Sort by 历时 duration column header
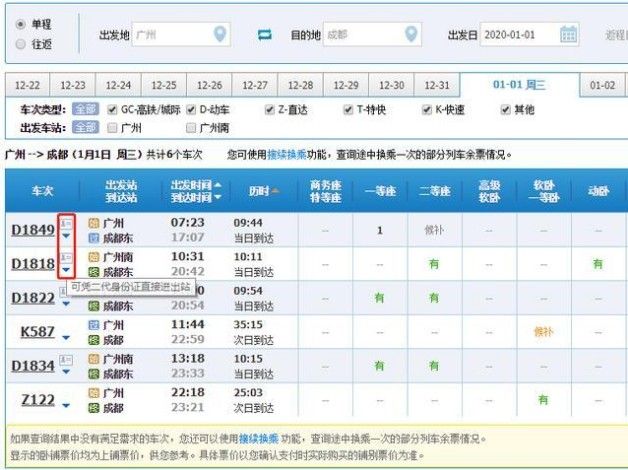 pyautogui.click(x=264, y=191)
